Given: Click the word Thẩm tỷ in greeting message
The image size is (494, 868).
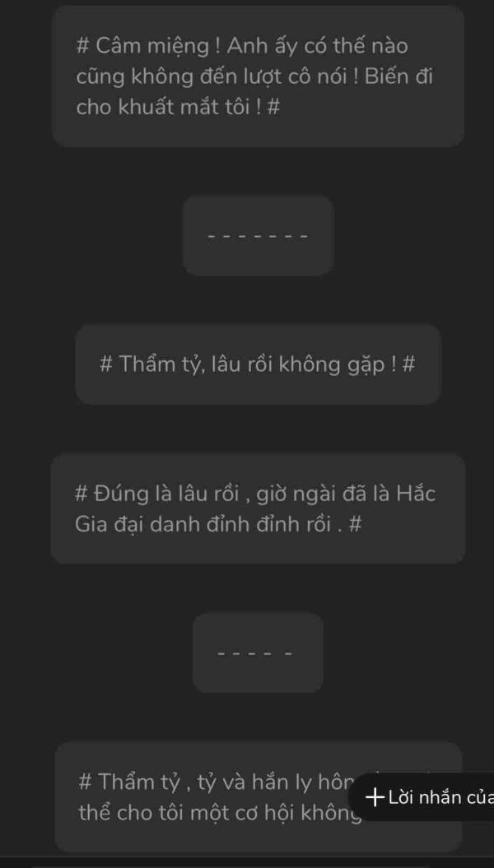Looking at the screenshot, I should coord(156,364).
